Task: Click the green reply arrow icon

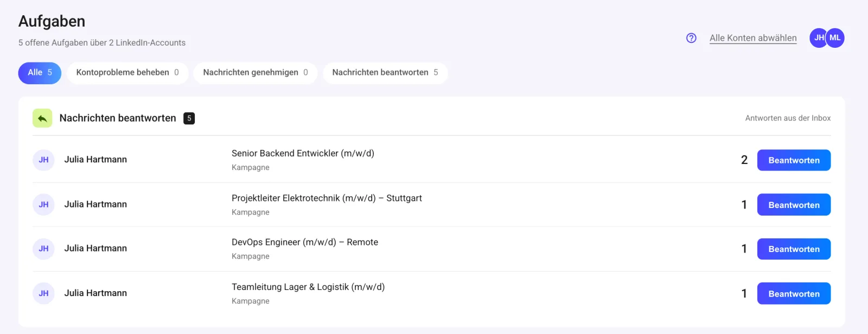Action: coord(42,118)
